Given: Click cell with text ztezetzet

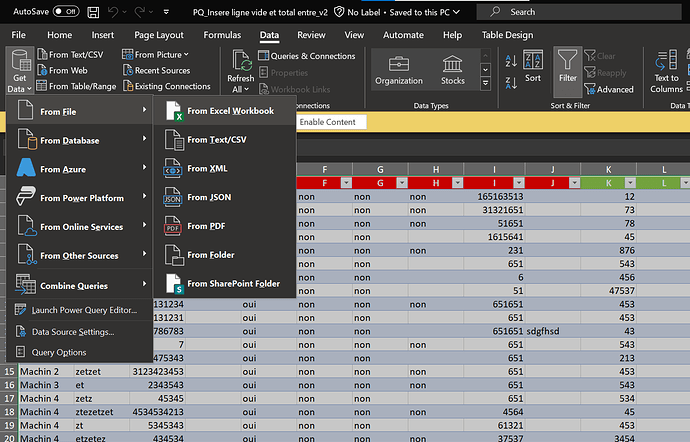Looking at the screenshot, I should pos(101,412).
